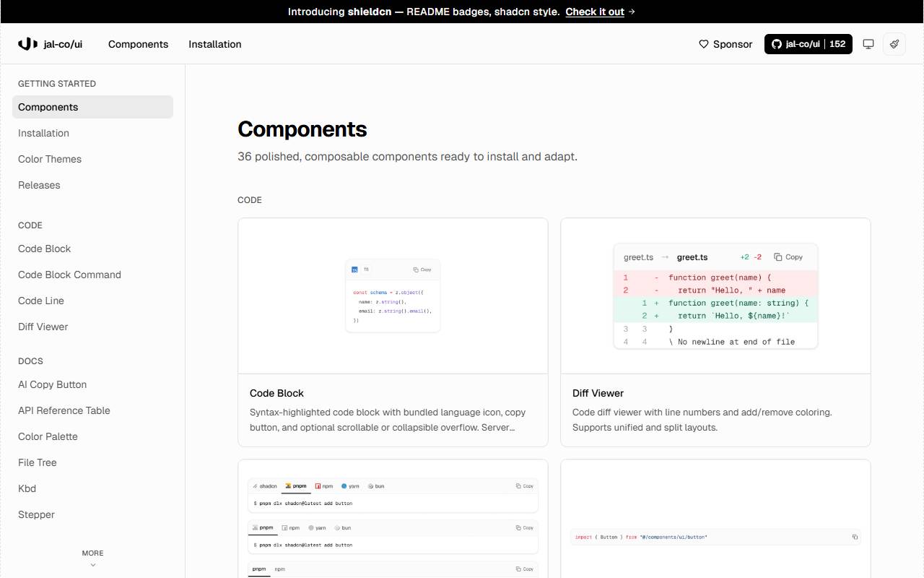Screen dimensions: 924x578
Task: Click the '36 polished, composable components' subtitle
Action: [407, 157]
